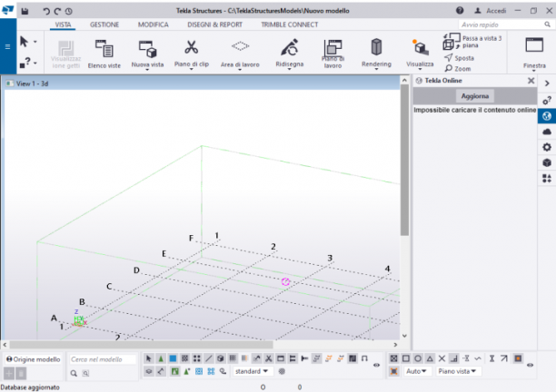Screen dimensions: 556x392
Task: Toggle snap to midpoints triangle switch
Action: [430, 358]
